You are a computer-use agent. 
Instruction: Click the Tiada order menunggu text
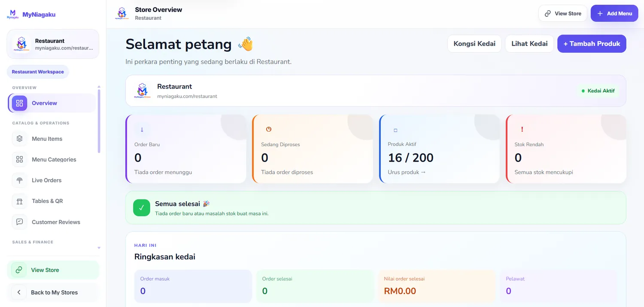click(x=163, y=172)
